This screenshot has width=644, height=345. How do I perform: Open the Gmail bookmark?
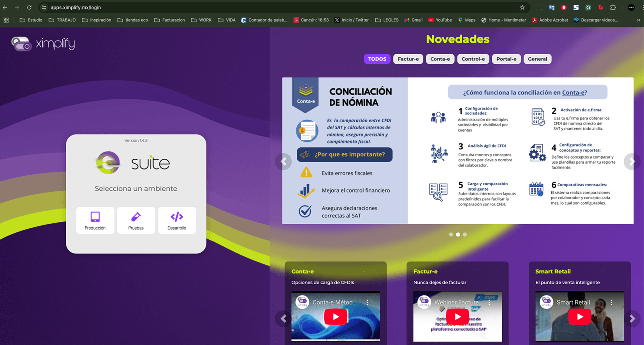413,20
